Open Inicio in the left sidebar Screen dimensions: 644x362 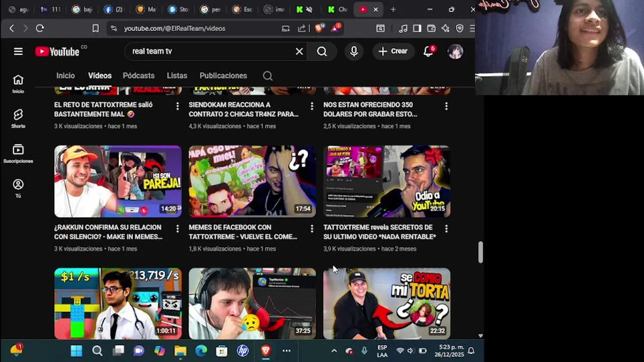coord(18,84)
